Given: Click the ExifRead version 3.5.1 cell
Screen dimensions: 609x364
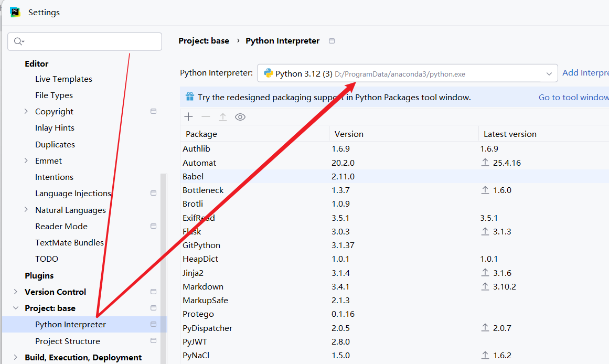Looking at the screenshot, I should pos(340,218).
